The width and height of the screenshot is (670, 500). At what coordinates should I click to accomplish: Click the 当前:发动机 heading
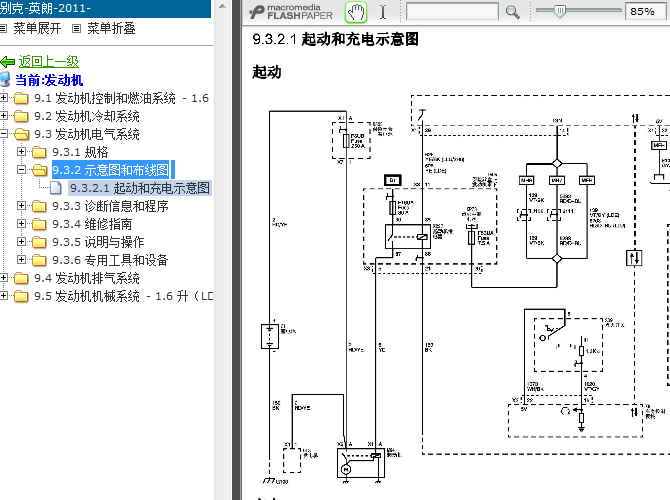[x=49, y=80]
